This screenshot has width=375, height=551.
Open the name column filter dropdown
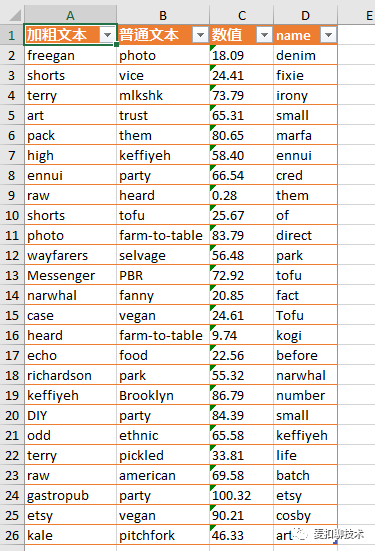[329, 35]
